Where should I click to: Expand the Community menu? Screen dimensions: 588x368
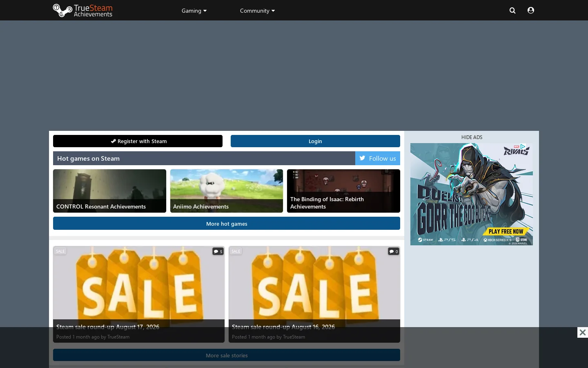(257, 11)
